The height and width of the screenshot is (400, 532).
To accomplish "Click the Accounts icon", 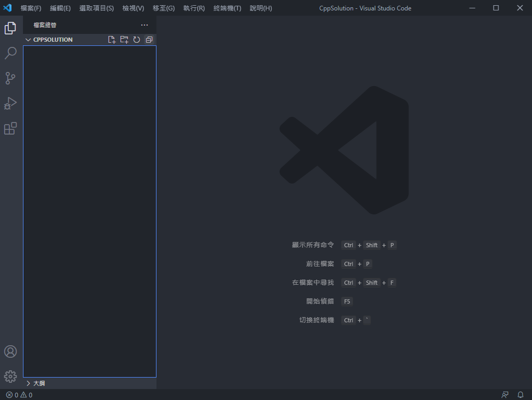I will coord(10,351).
